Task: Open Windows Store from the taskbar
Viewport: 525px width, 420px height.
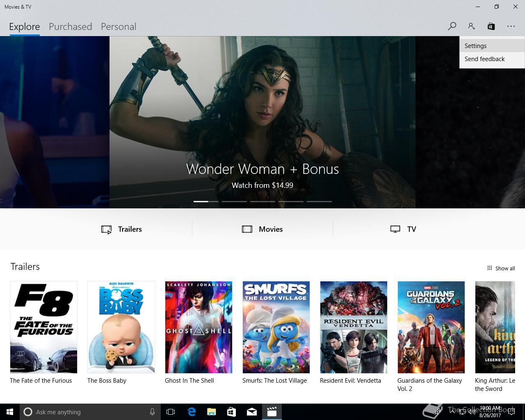Action: (231, 412)
